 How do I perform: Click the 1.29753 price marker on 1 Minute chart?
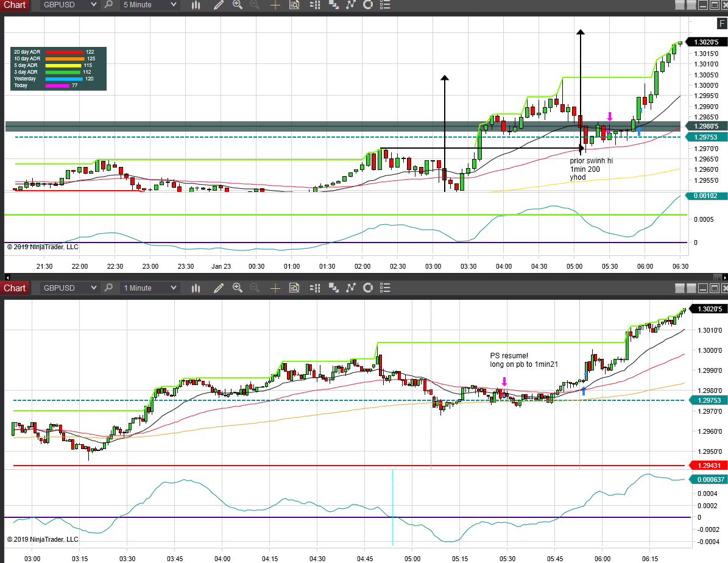pos(709,400)
